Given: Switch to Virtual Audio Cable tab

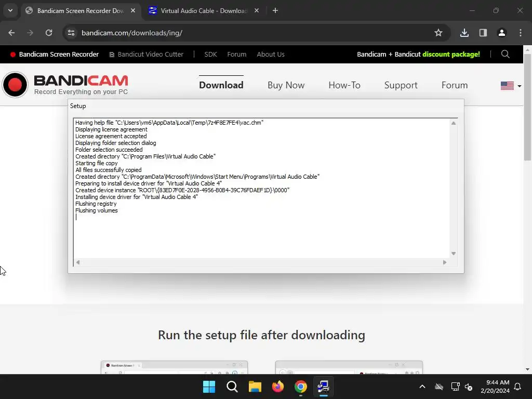Looking at the screenshot, I should [x=204, y=11].
